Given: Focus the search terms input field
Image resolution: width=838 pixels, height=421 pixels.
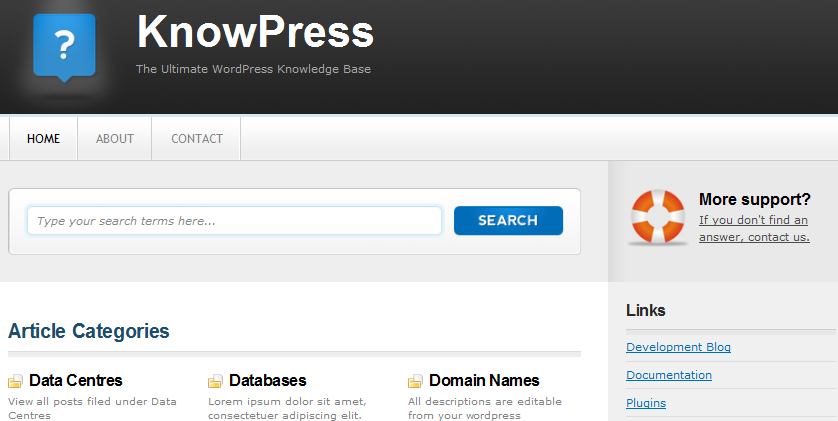Looking at the screenshot, I should point(235,221).
